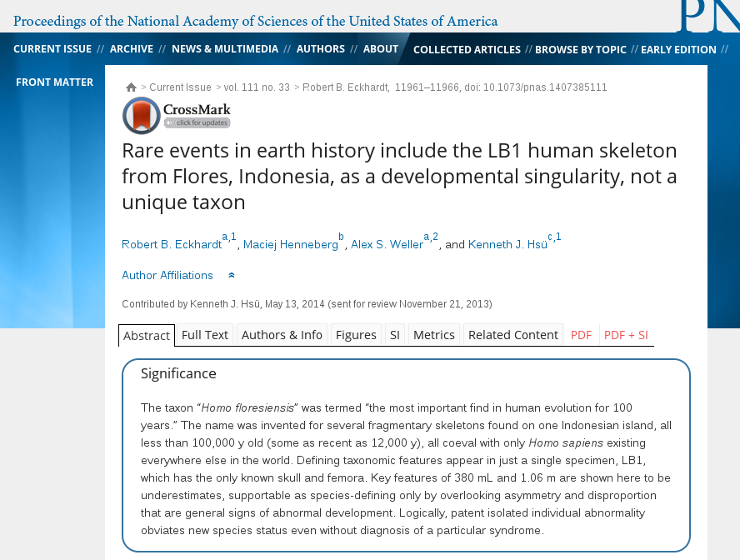740x560 pixels.
Task: Click superscript 'c,1' after Hsü
Action: 554,237
